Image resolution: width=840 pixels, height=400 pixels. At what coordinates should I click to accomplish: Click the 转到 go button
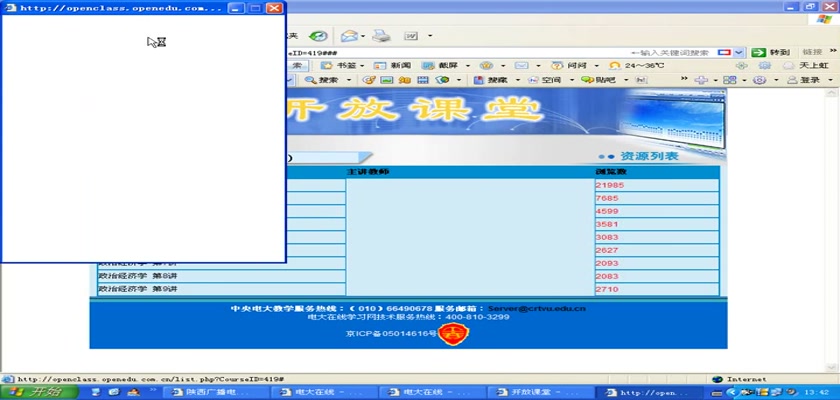coord(770,52)
